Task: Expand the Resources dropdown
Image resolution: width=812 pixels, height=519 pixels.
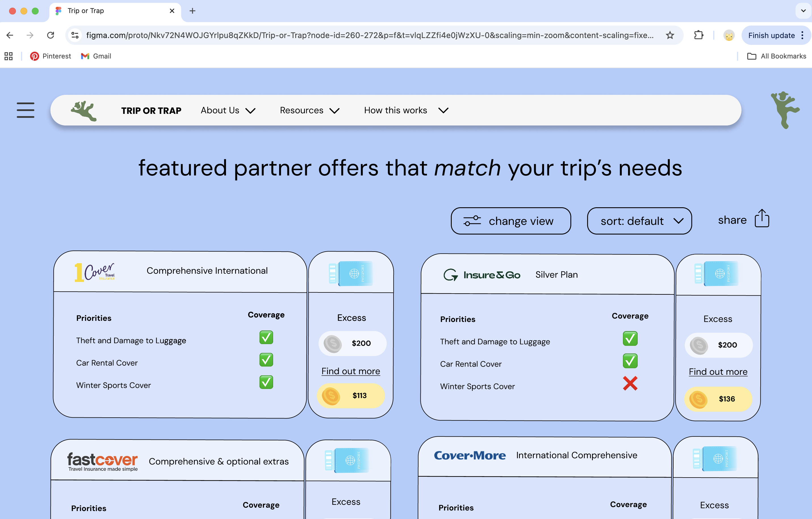Action: [x=309, y=110]
